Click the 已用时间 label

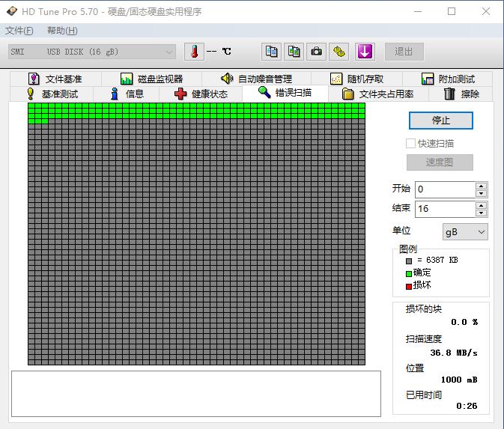click(x=424, y=395)
